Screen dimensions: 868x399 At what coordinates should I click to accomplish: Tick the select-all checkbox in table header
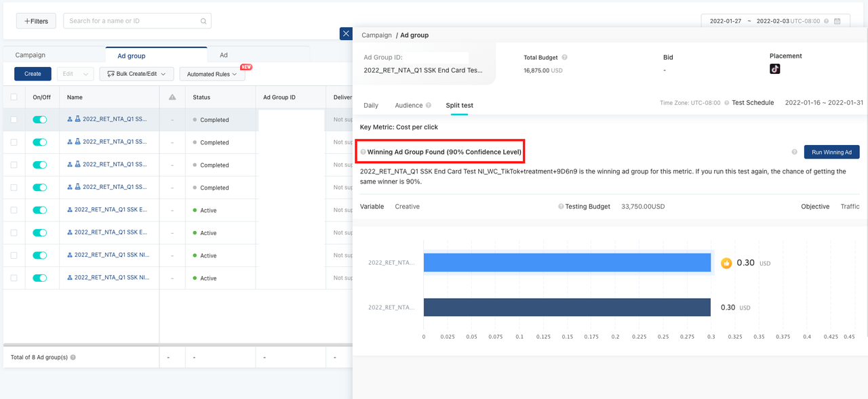click(14, 98)
